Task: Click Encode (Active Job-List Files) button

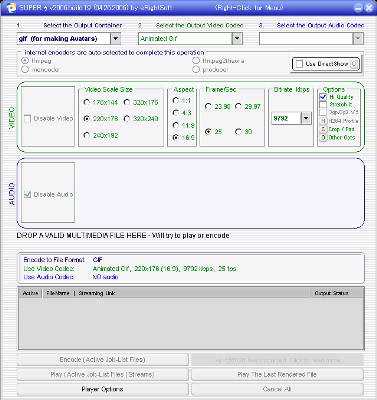Action: [x=103, y=360]
